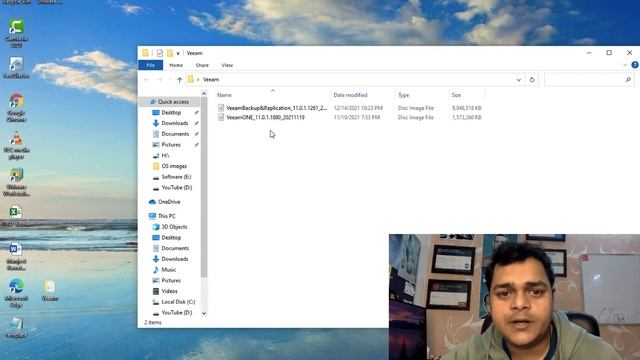
Task: Open OS images folder in navigation pane
Action: click(174, 166)
